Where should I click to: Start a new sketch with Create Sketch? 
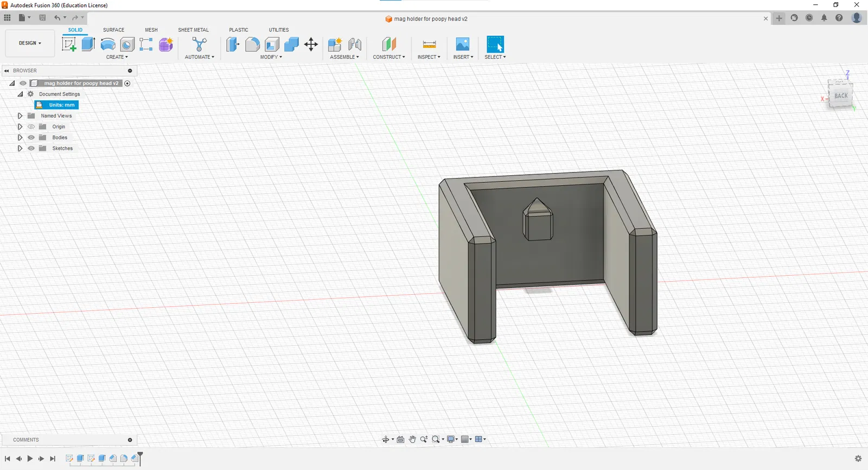pos(69,44)
